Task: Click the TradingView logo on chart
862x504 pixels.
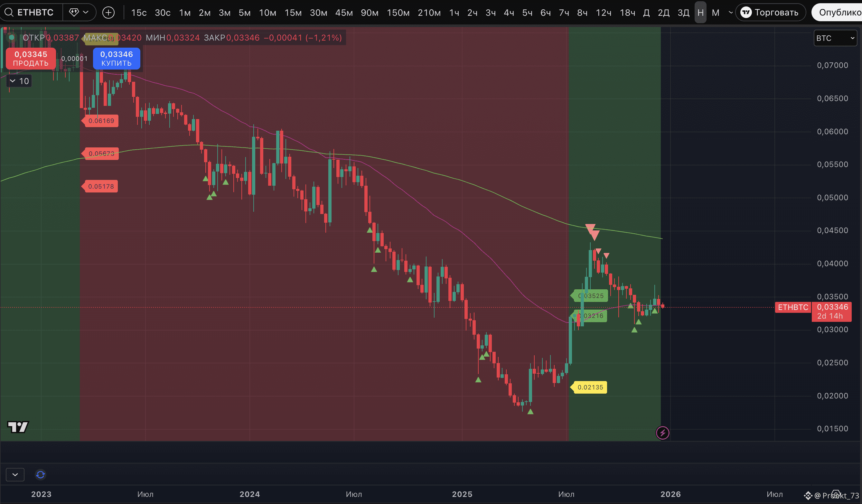Action: coord(18,427)
